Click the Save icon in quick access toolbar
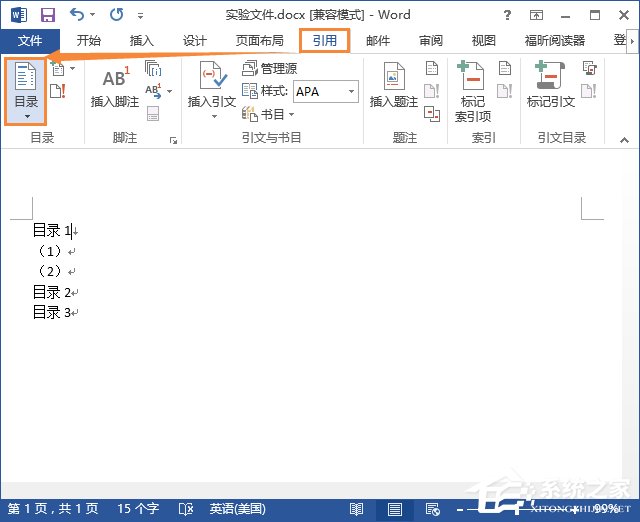Image resolution: width=640 pixels, height=522 pixels. (x=47, y=16)
